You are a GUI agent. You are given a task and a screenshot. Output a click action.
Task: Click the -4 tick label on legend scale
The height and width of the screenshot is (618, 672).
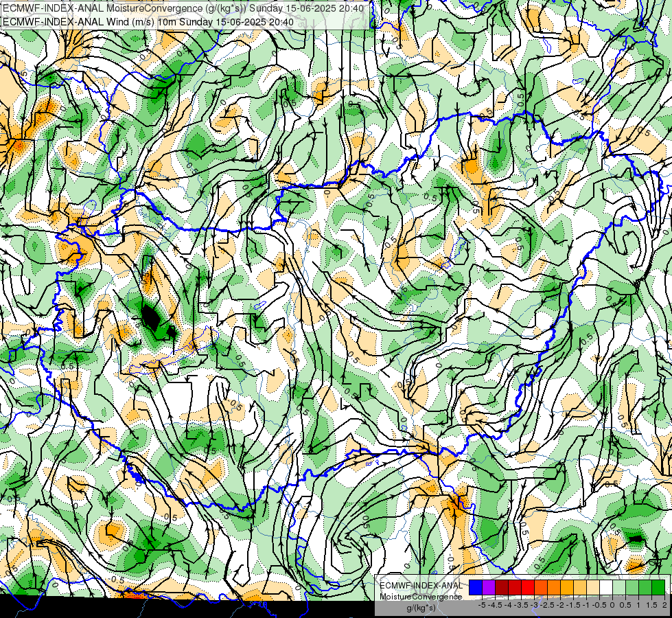coord(509,605)
